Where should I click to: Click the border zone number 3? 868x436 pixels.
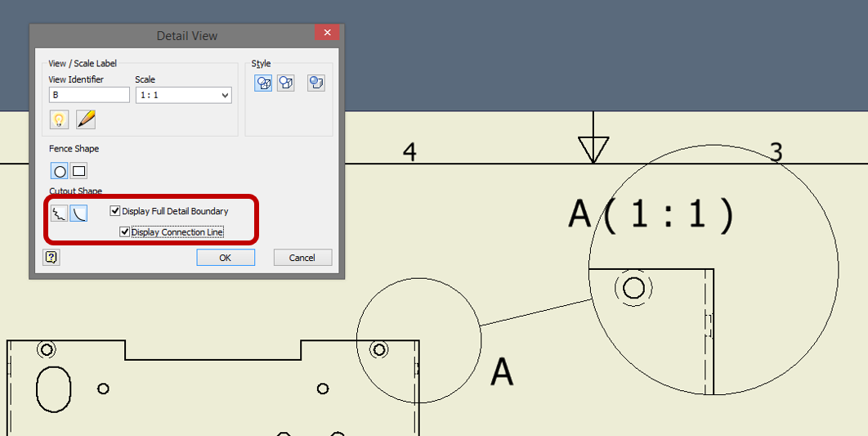click(x=776, y=152)
